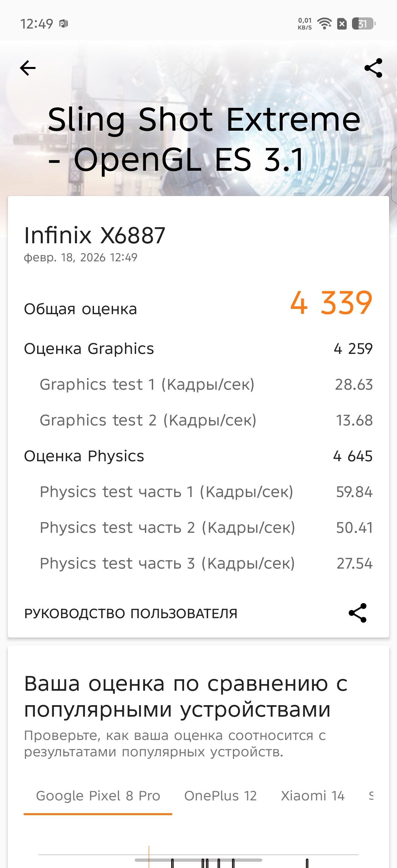
Task: Switch to the OnePlus 12 tab
Action: [220, 795]
